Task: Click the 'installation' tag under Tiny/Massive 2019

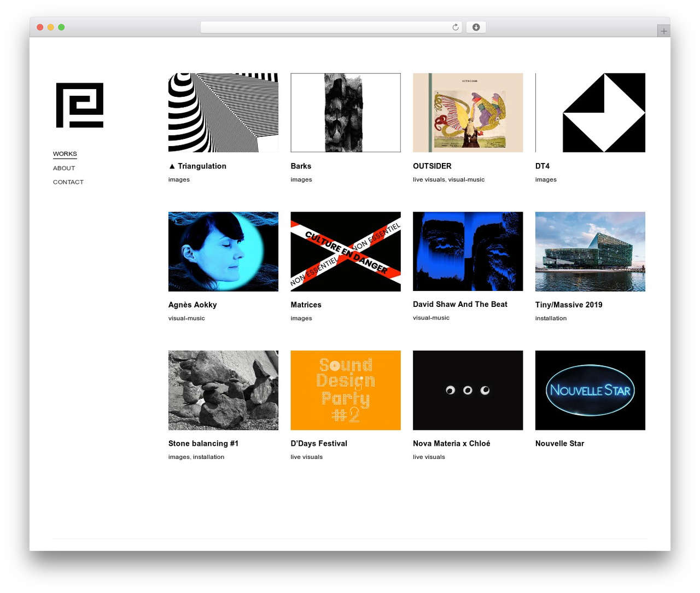Action: pos(551,318)
